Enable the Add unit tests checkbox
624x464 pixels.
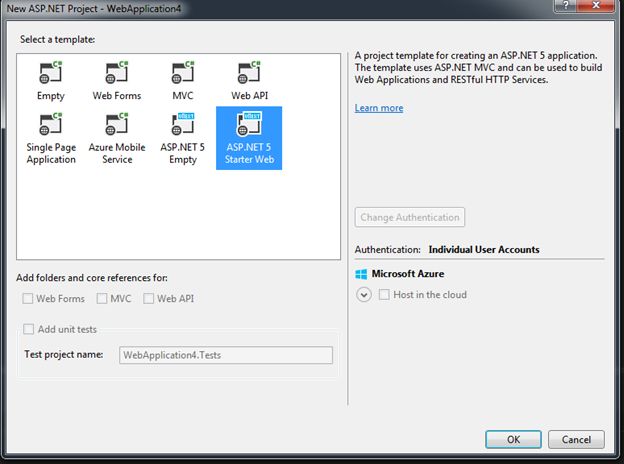click(29, 329)
